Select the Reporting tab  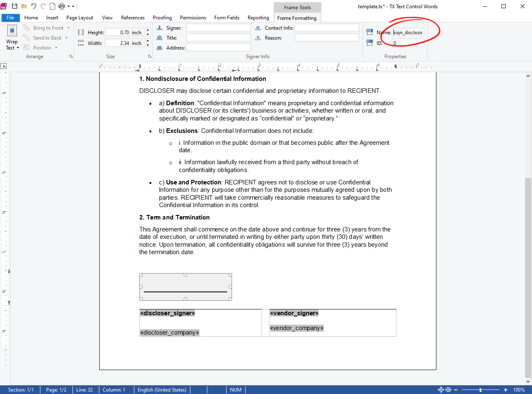258,18
